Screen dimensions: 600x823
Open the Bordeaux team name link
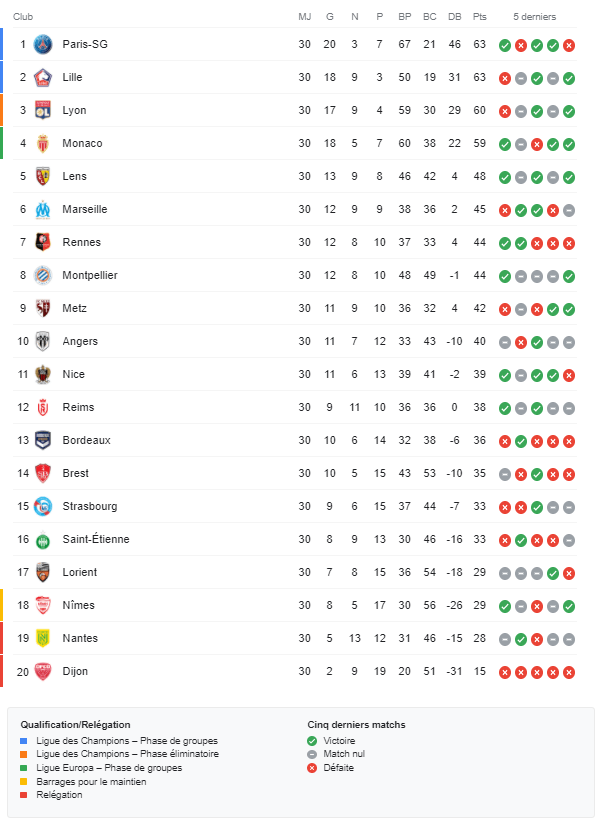point(87,440)
